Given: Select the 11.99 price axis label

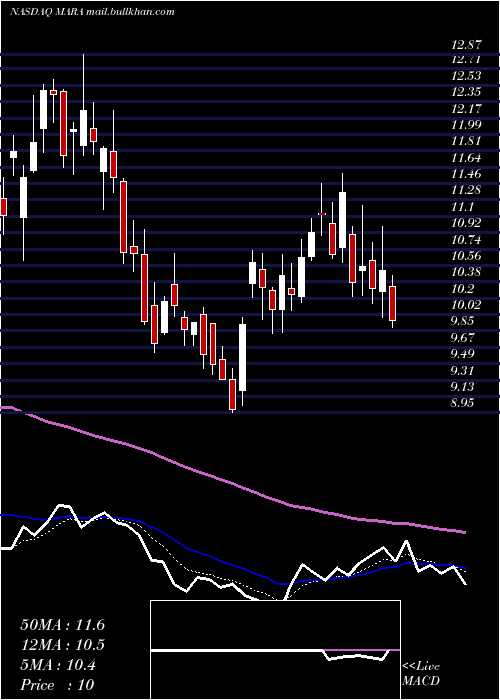Looking at the screenshot, I should (x=467, y=125).
